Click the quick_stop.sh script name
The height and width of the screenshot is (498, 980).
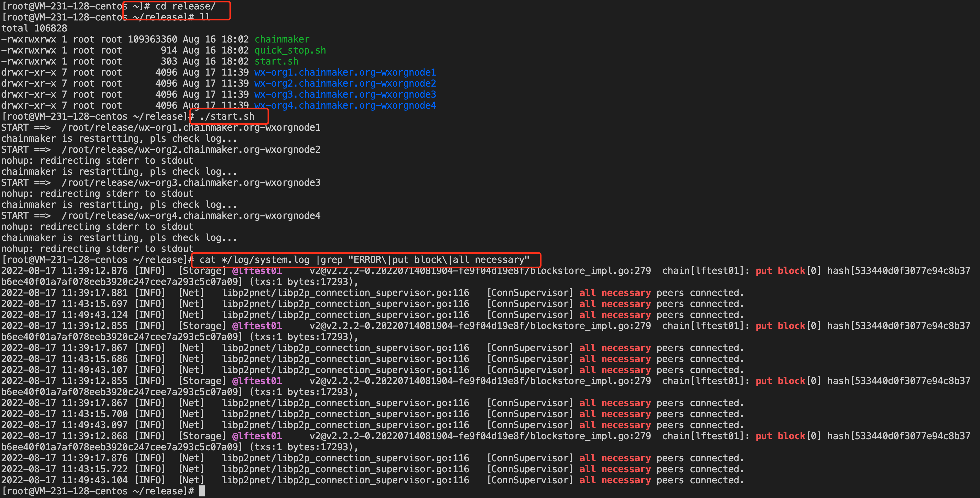(x=290, y=50)
